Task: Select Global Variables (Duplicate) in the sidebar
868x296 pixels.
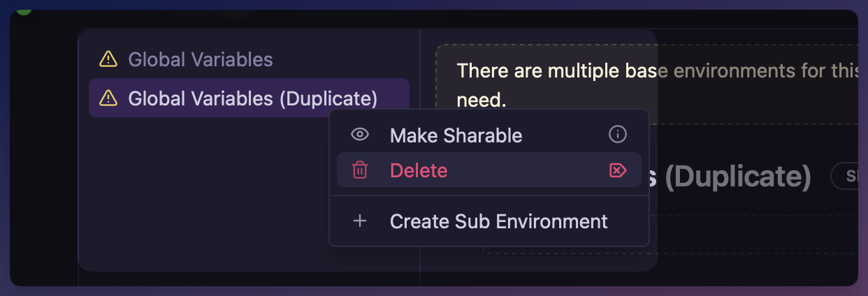Action: (x=252, y=98)
